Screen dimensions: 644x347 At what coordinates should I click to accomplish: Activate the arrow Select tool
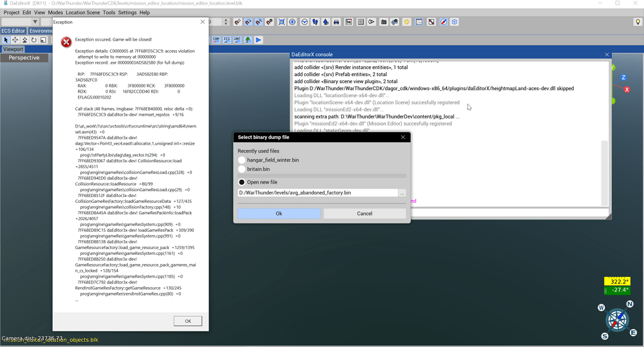6,40
